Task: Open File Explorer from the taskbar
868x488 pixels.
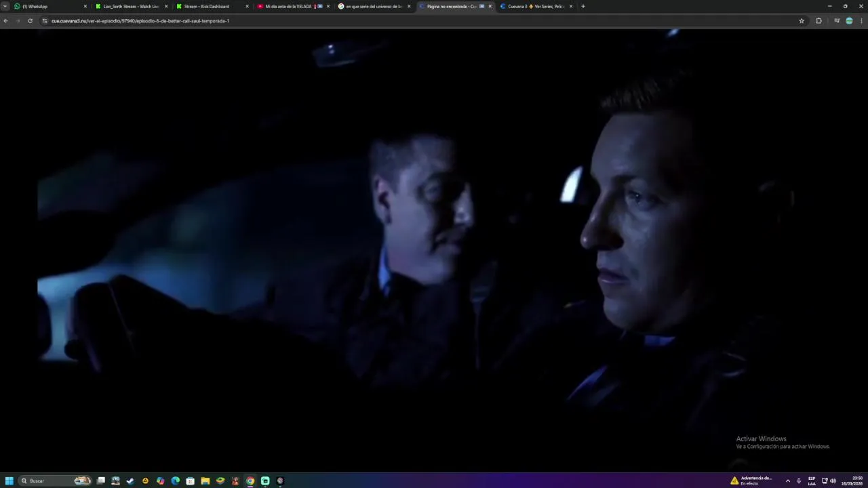Action: 205,481
